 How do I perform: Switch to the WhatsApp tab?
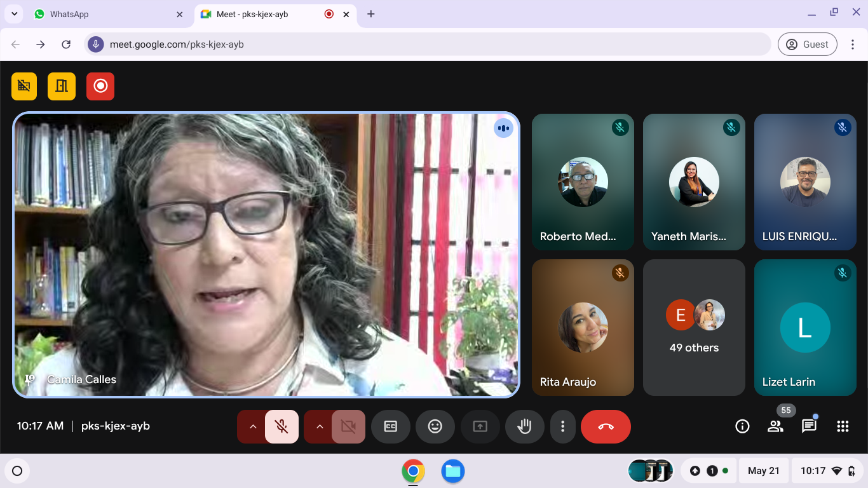tap(108, 14)
